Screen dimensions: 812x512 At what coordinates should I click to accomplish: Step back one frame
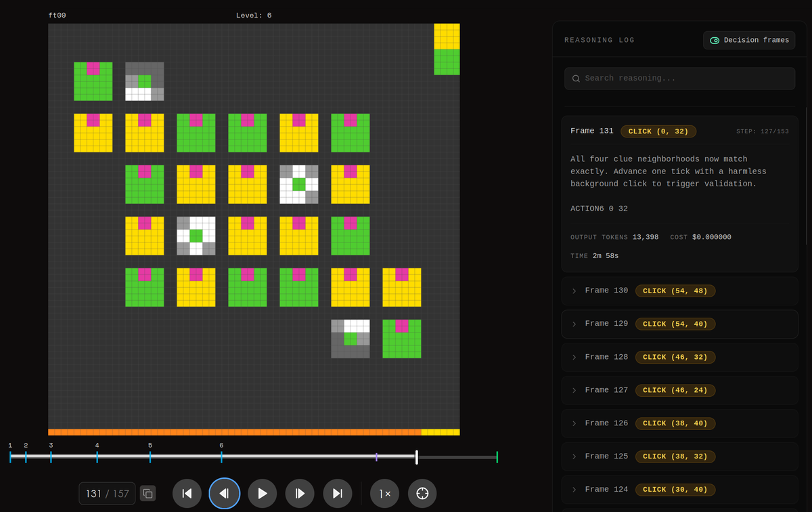(225, 493)
